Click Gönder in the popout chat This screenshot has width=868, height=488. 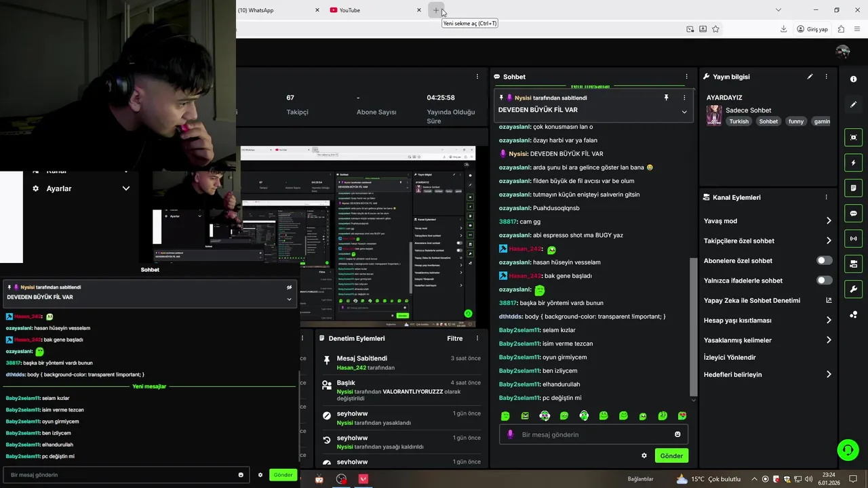283,474
